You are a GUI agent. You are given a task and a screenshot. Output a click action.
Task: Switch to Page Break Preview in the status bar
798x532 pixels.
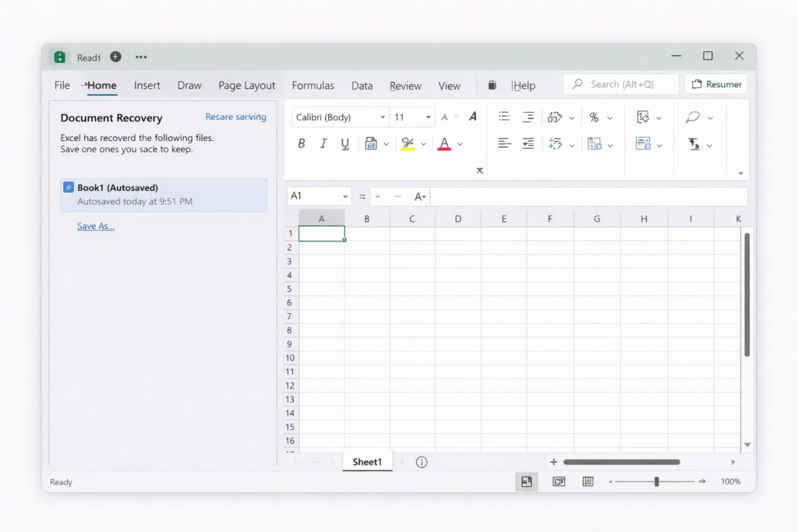[x=588, y=481]
